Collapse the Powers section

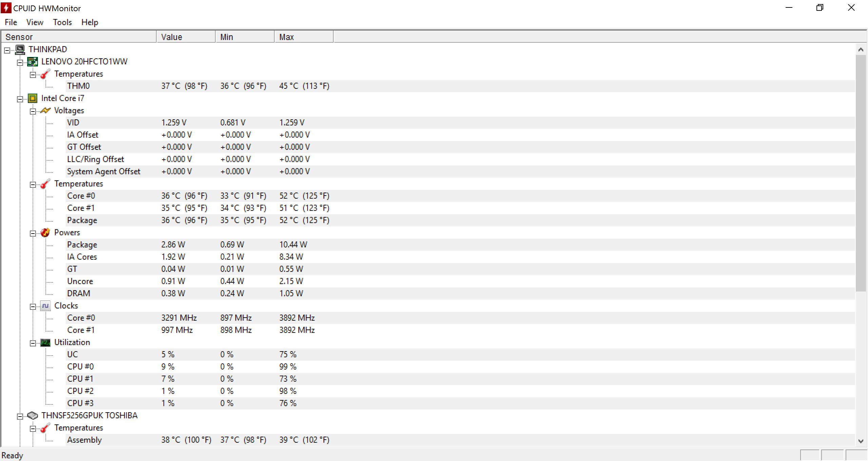tap(33, 234)
